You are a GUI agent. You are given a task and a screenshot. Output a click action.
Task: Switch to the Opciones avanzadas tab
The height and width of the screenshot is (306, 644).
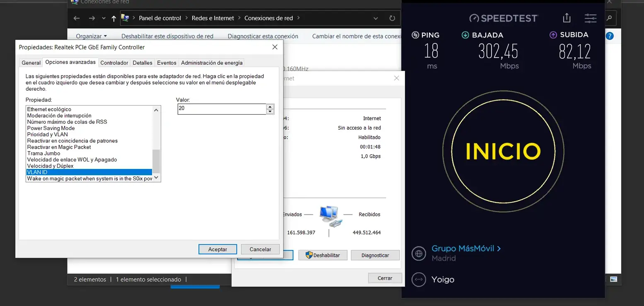[x=70, y=62]
